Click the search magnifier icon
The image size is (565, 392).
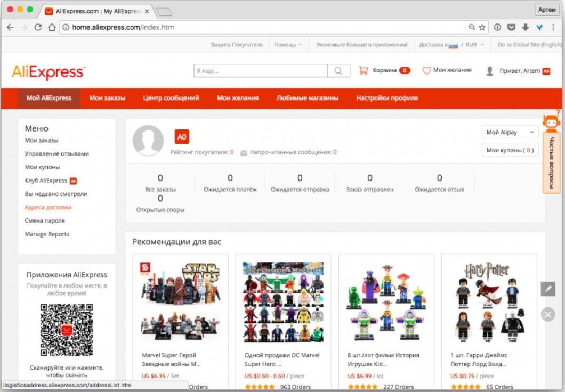click(337, 70)
